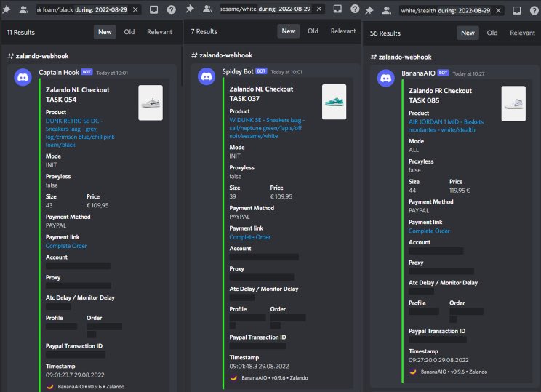Open the DUNK RETRO SE DC product link

(80, 133)
